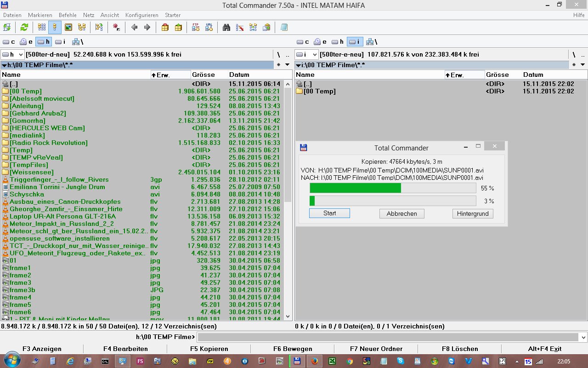
Task: Open file search with the binoculars icon
Action: (226, 27)
